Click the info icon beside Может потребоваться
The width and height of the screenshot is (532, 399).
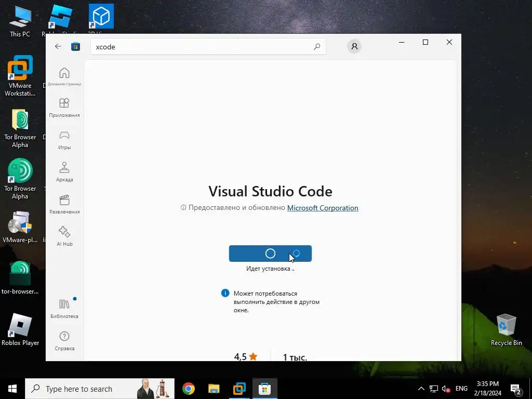click(225, 293)
